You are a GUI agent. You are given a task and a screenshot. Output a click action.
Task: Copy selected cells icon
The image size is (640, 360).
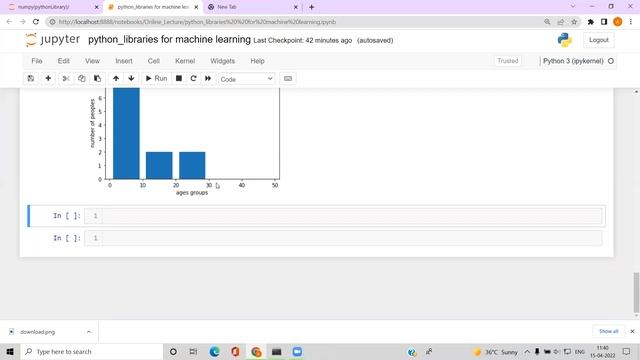click(x=82, y=78)
